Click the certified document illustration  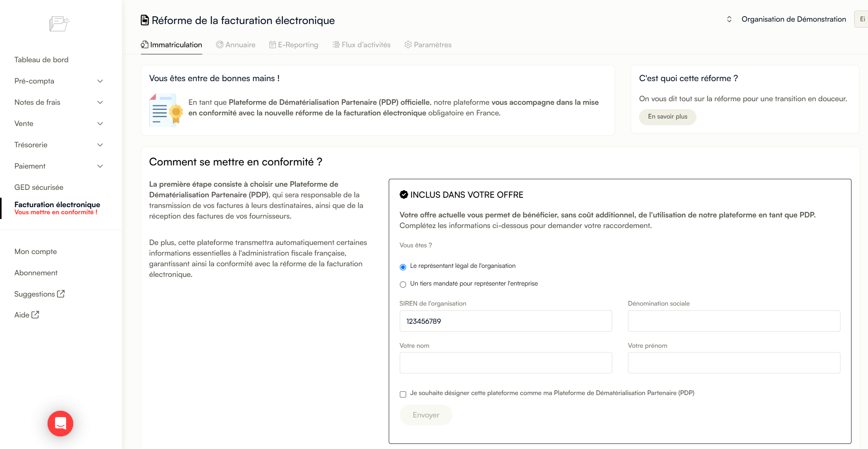[x=166, y=110]
